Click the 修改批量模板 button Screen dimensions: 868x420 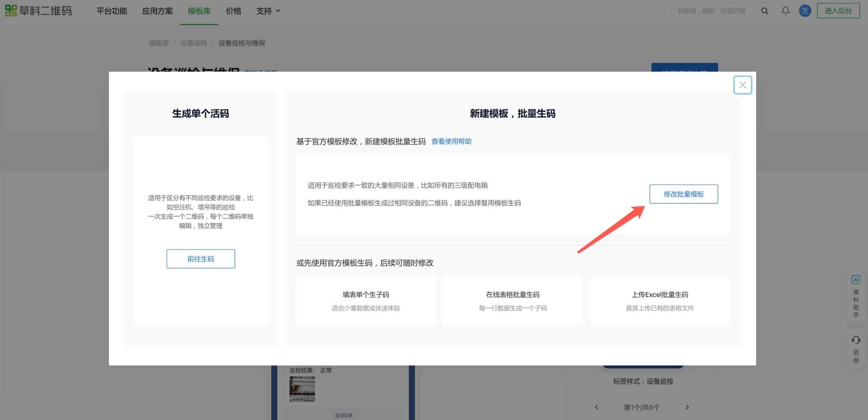(x=684, y=194)
